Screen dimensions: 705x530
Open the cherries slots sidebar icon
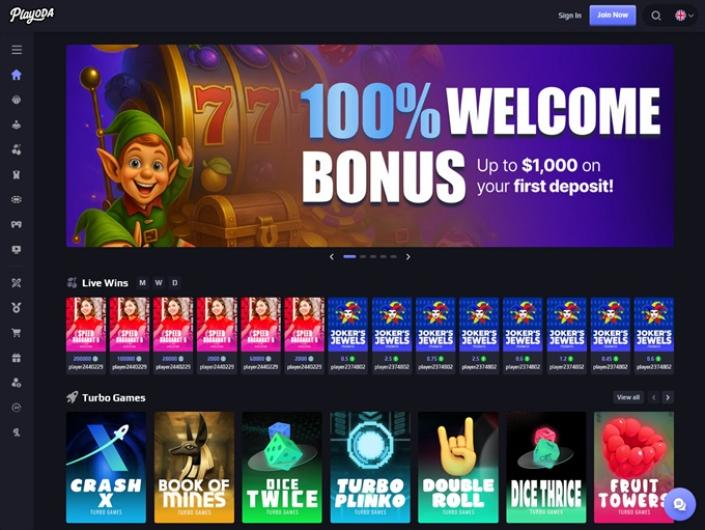click(17, 150)
